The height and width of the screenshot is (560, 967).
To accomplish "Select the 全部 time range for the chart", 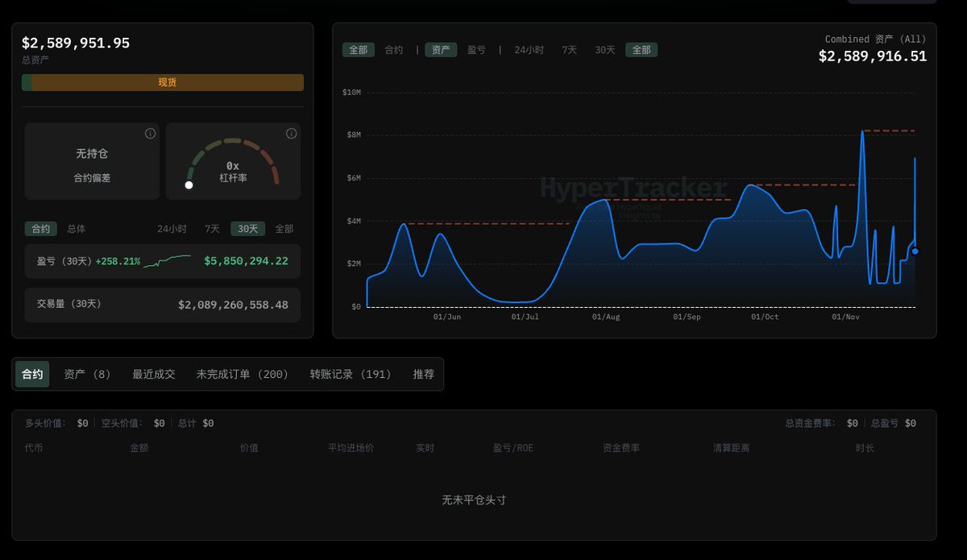I will tap(641, 49).
